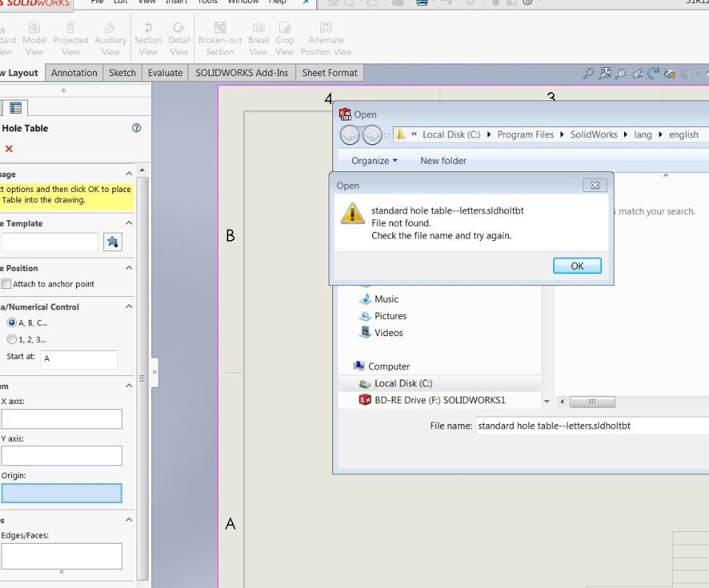709x588 pixels.
Task: Collapse the Holes section
Action: point(129,520)
